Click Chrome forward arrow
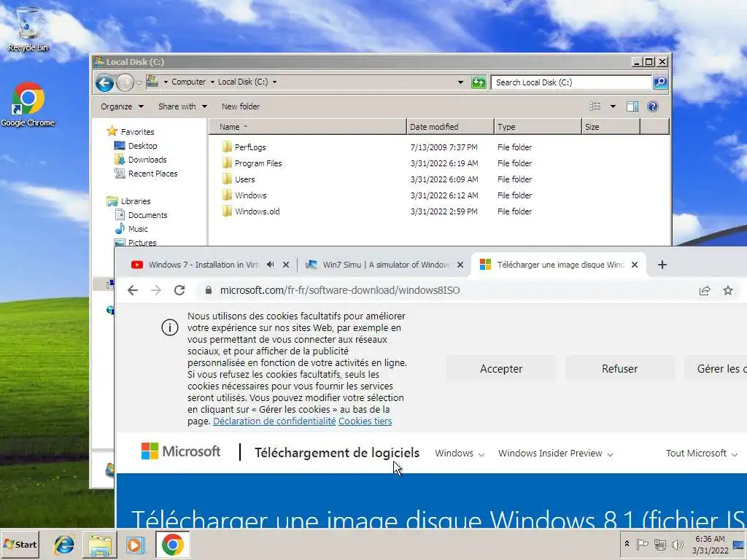The image size is (747, 560). pos(156,290)
